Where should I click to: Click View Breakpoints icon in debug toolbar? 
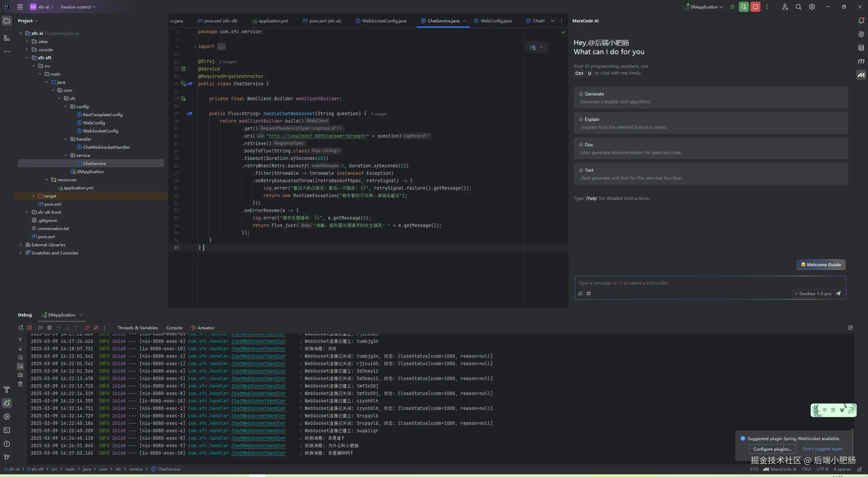[87, 328]
